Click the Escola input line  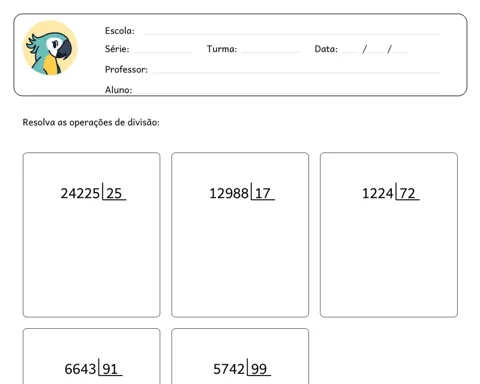[x=292, y=34]
